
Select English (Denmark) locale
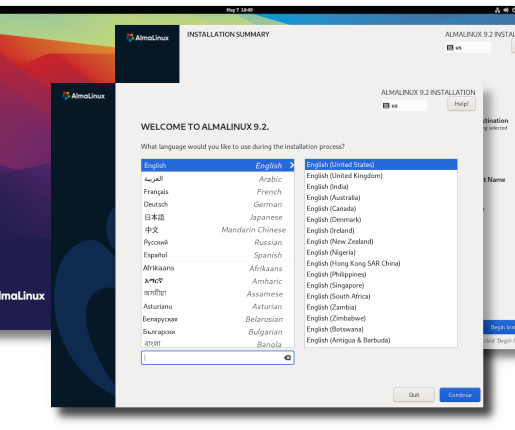click(x=381, y=220)
